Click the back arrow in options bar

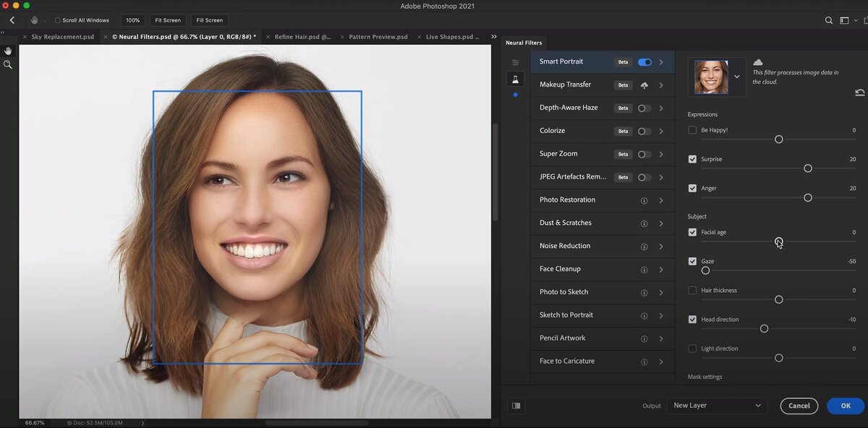12,20
